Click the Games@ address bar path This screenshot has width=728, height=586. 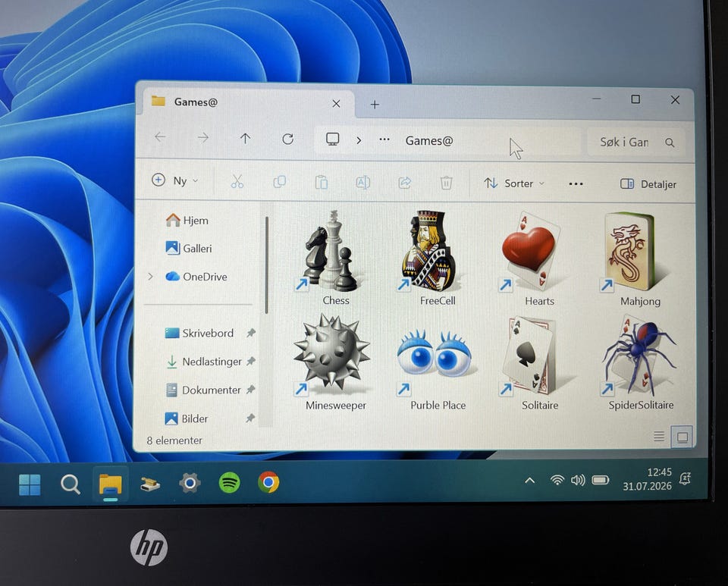coord(429,140)
